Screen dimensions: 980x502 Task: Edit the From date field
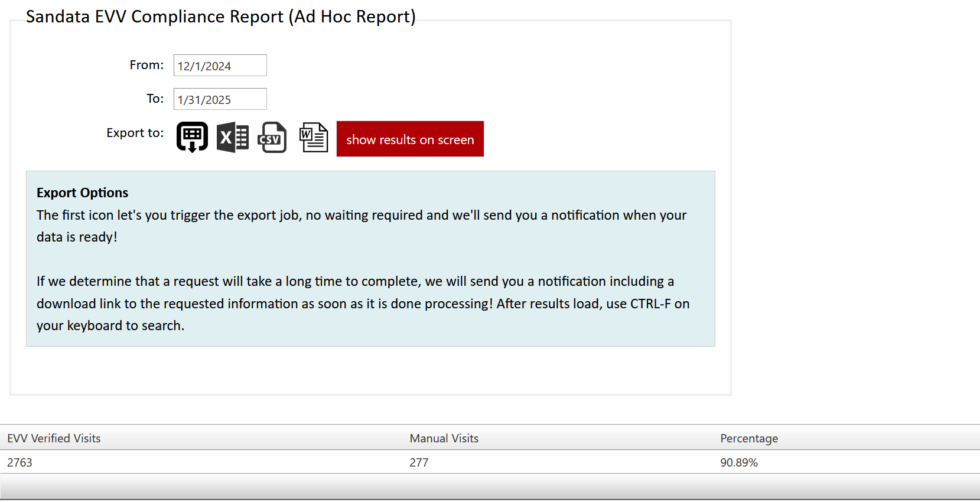pos(220,66)
